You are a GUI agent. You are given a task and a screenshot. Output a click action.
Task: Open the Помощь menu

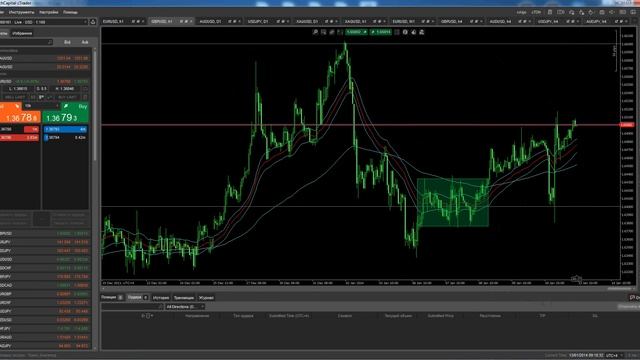tap(70, 12)
